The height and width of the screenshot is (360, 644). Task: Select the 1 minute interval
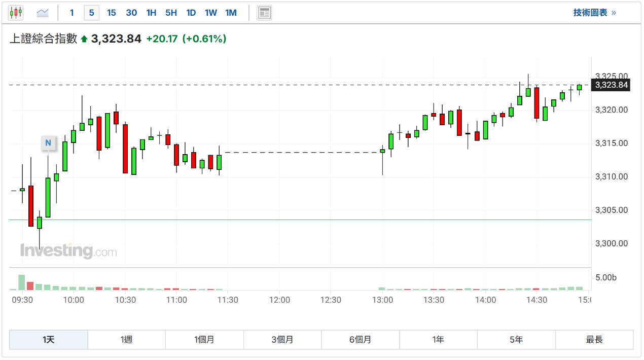(72, 13)
